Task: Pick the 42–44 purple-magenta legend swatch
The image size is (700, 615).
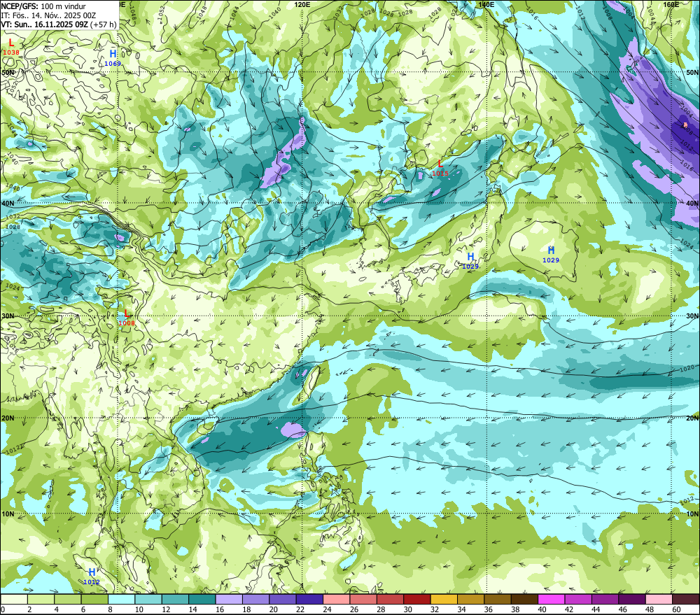Action: pyautogui.click(x=577, y=599)
